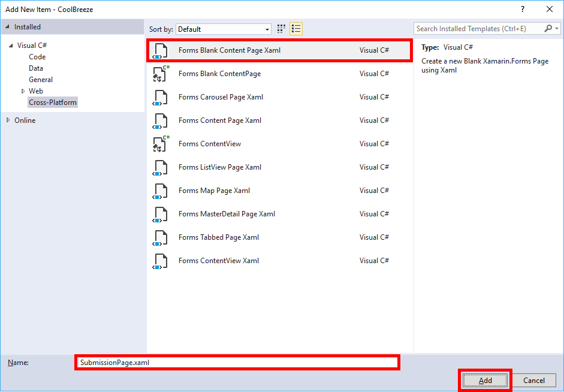Expand the Web tree node

(23, 91)
